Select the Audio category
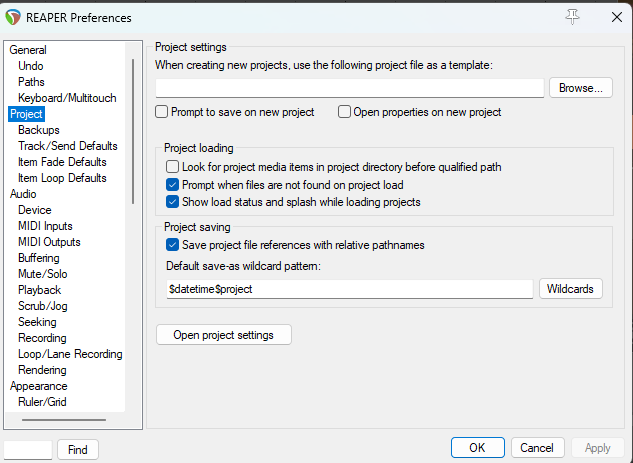633x463 pixels. [23, 194]
